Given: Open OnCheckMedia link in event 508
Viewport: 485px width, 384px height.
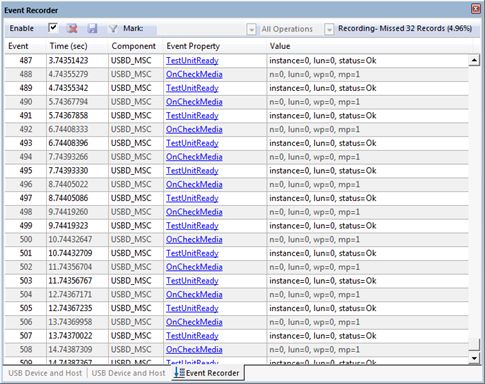Looking at the screenshot, I should [x=194, y=349].
